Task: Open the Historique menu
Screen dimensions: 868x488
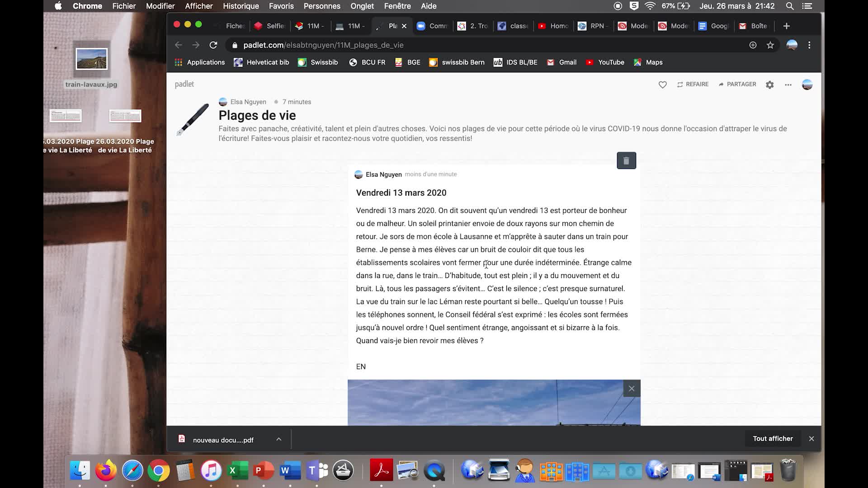Action: (241, 6)
